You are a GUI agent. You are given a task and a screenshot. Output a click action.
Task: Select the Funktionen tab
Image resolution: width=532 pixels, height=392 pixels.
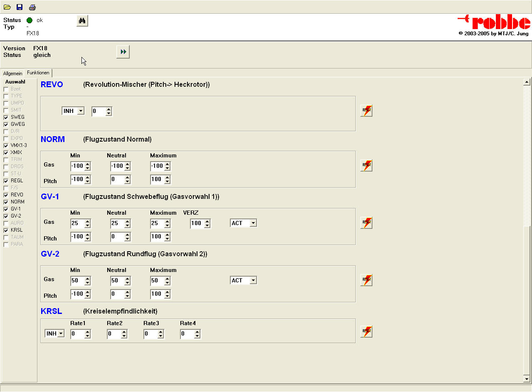pyautogui.click(x=38, y=73)
